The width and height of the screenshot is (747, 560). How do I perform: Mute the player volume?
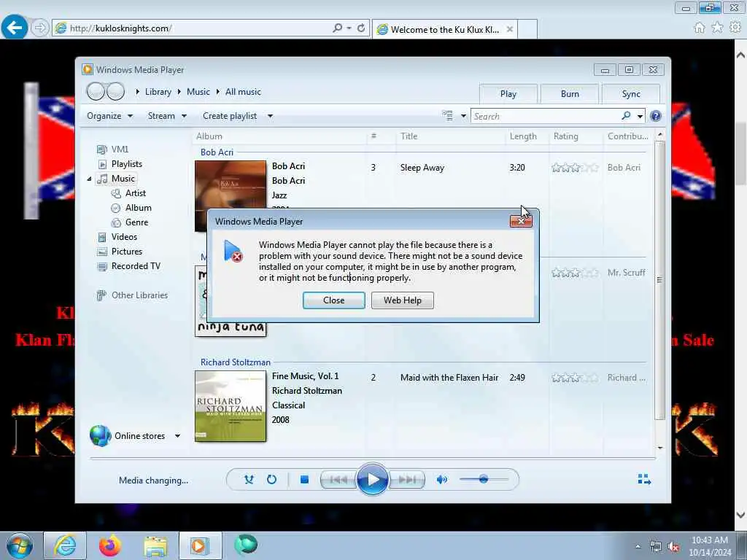pyautogui.click(x=441, y=480)
